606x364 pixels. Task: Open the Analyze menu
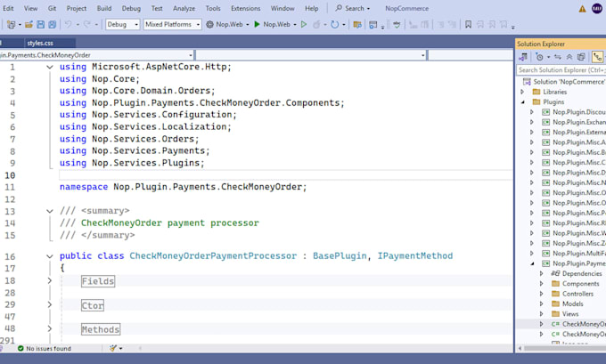184,8
